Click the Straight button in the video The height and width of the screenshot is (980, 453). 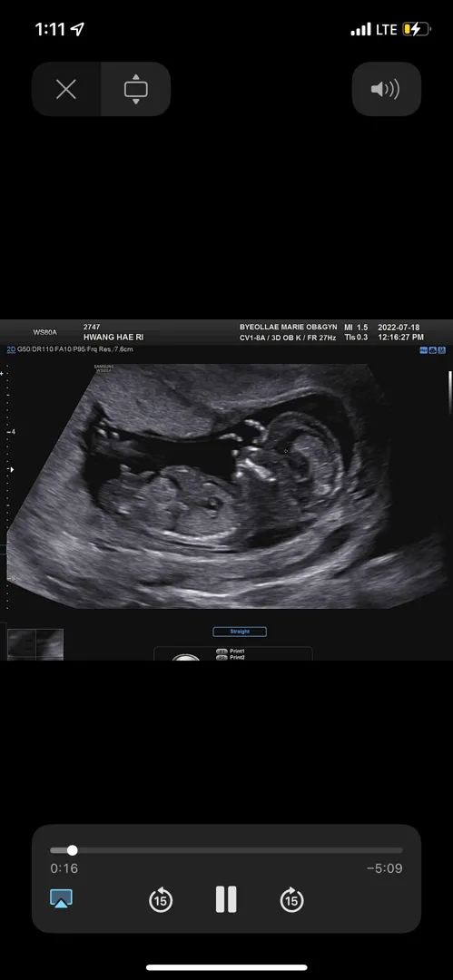pos(240,632)
